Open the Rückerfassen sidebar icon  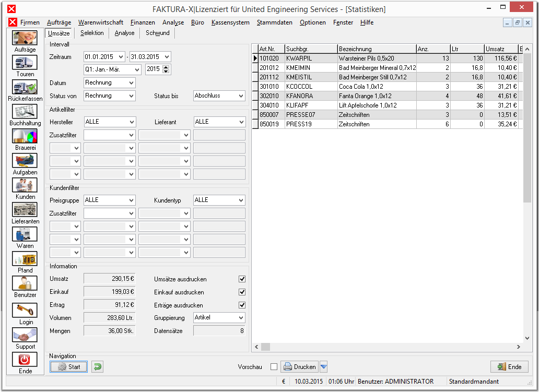[25, 87]
